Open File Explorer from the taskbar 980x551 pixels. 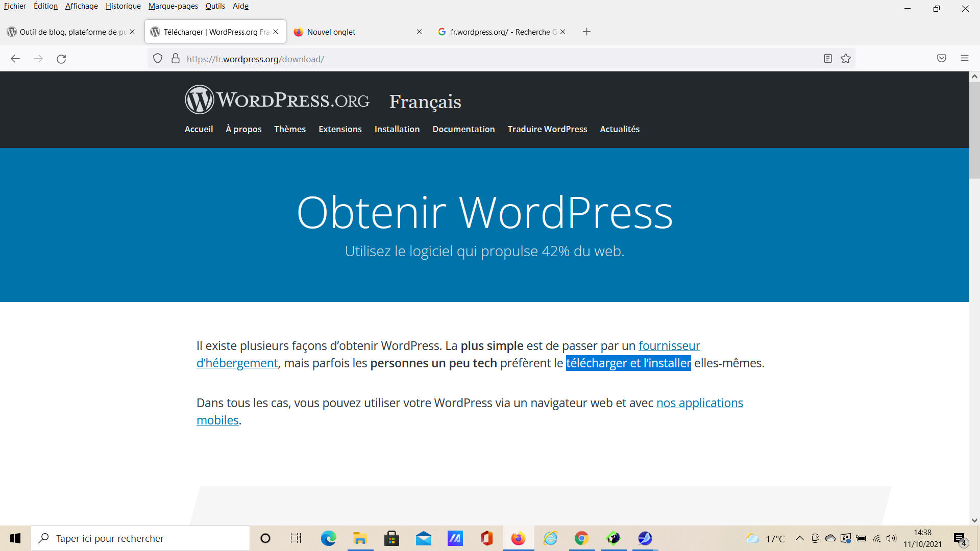point(360,538)
